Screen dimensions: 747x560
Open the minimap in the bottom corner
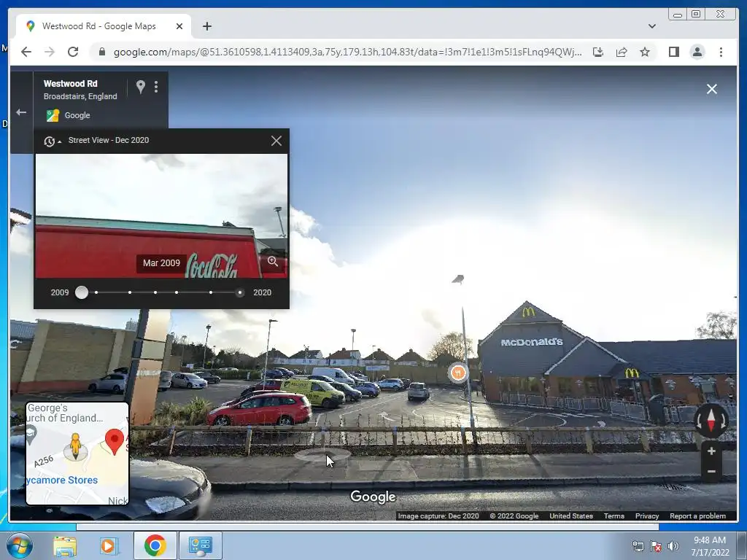click(x=77, y=454)
